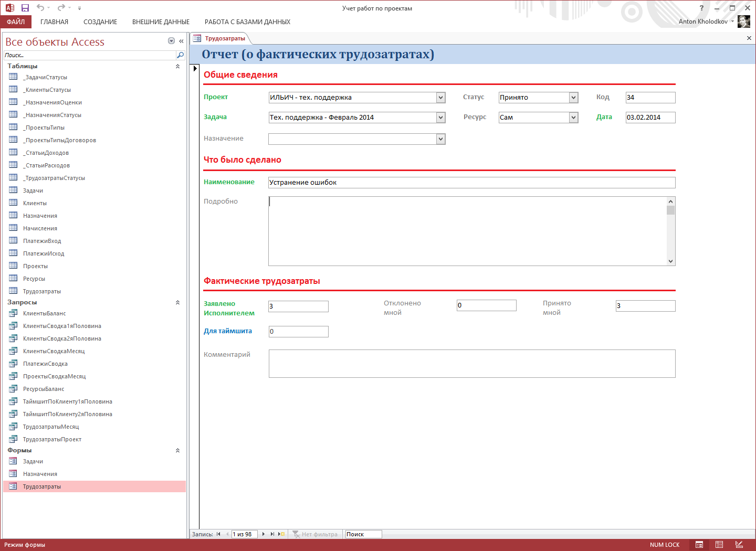Open the Задача combo box dropdown arrow

tap(441, 118)
